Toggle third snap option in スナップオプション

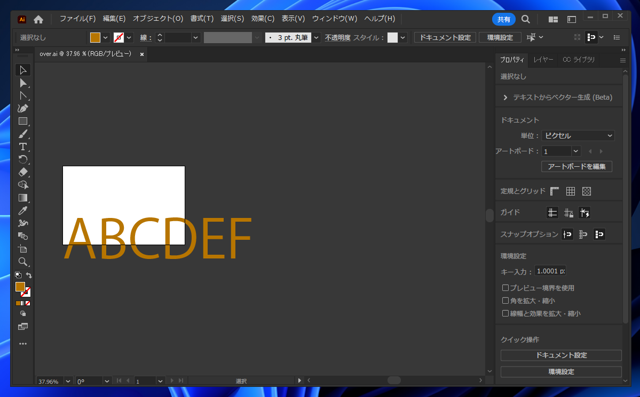pos(599,234)
